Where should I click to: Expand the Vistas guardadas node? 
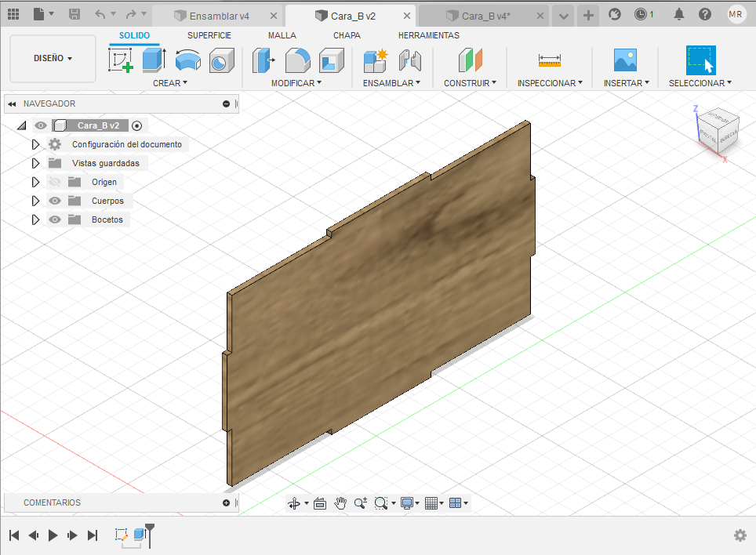tap(35, 163)
